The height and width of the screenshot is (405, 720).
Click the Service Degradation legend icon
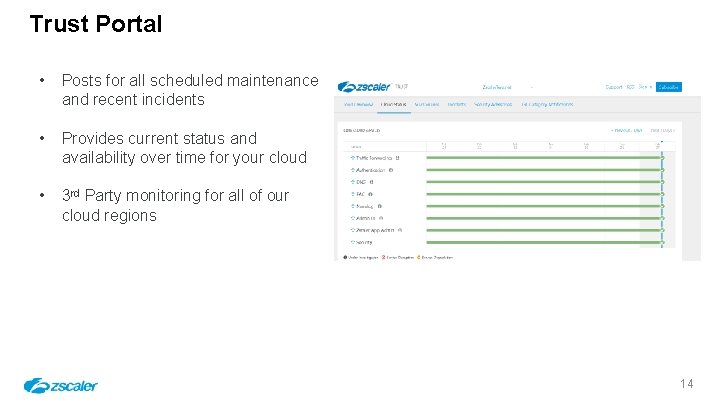tap(418, 258)
